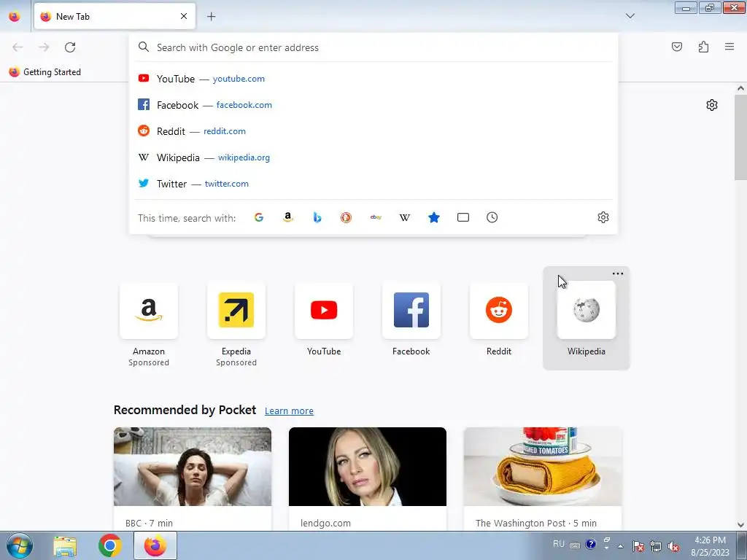Search bookmarks via the star icon

434,217
